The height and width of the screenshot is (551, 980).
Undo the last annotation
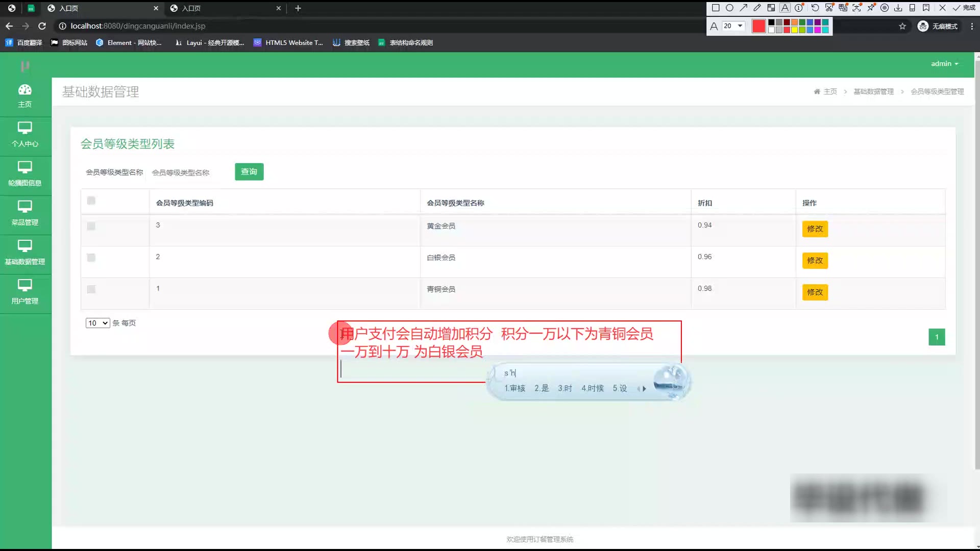pos(815,8)
